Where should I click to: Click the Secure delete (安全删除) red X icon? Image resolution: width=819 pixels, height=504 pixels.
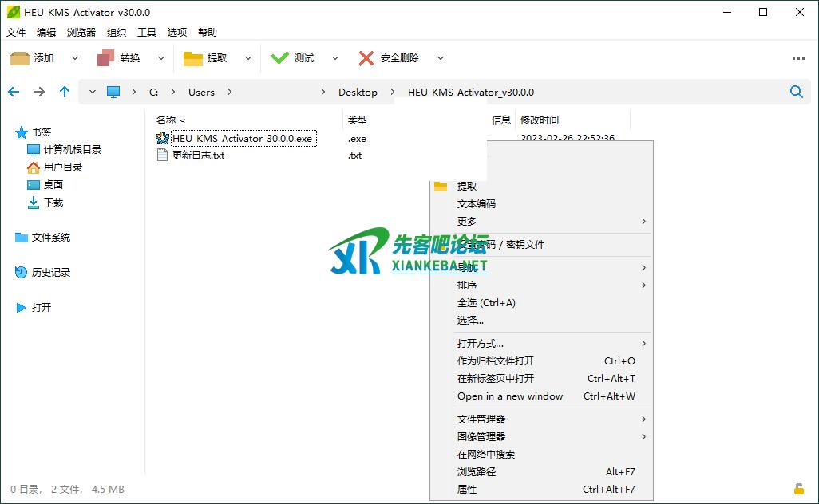click(366, 58)
